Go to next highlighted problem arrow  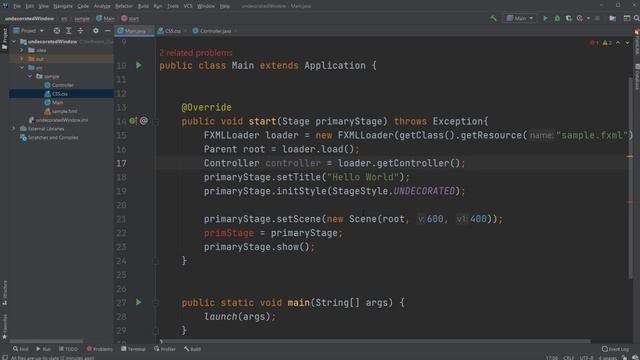627,43
